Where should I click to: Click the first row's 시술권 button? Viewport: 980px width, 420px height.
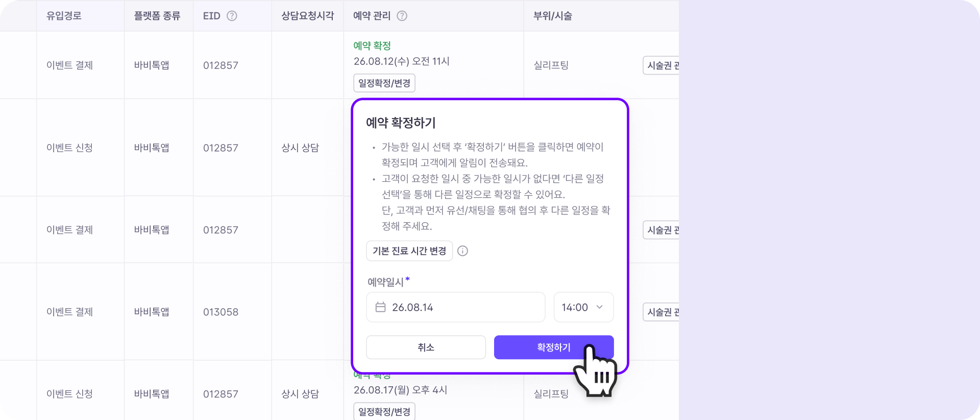pyautogui.click(x=661, y=65)
